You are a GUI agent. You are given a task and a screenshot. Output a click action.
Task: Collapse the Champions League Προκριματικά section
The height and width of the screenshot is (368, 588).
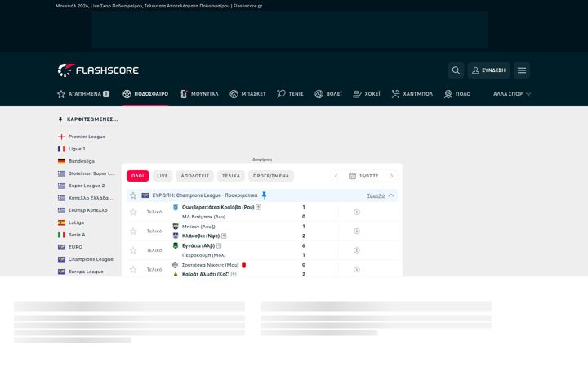tap(391, 195)
